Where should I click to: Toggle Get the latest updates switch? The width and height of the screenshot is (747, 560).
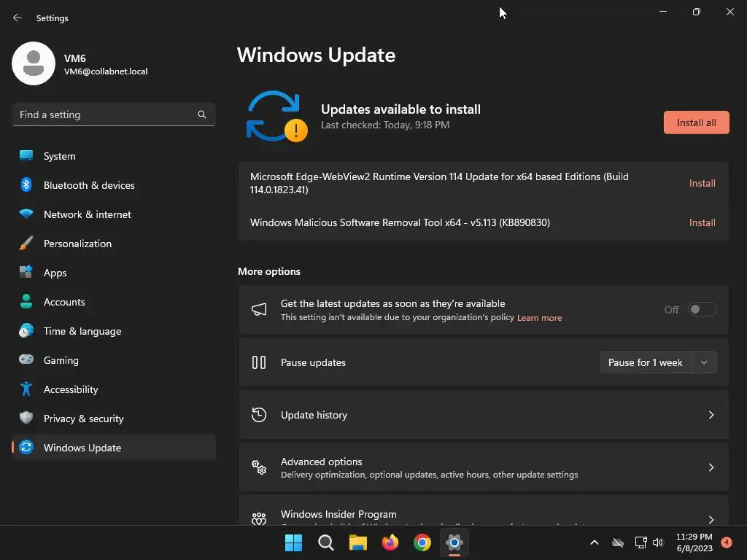coord(703,309)
